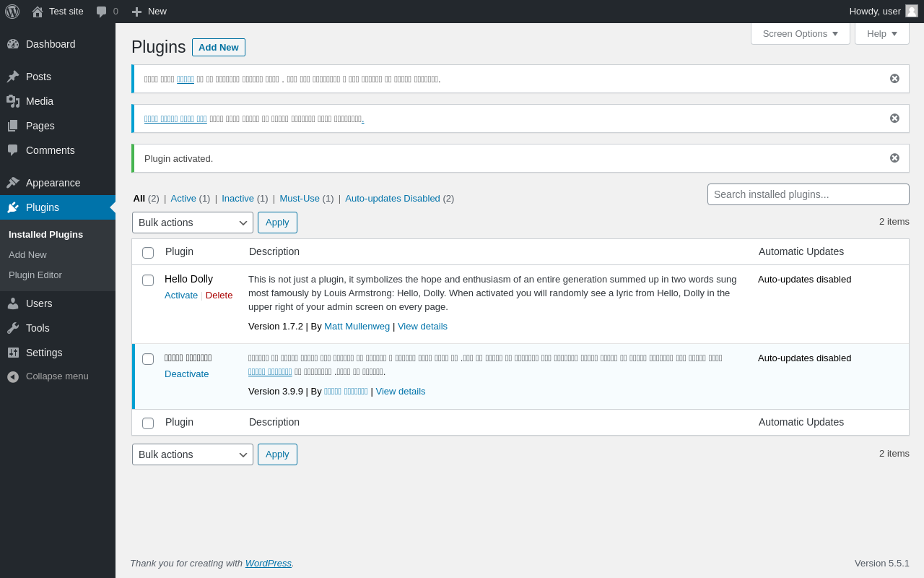Image resolution: width=924 pixels, height=578 pixels.
Task: Click the user avatar next to Howdy, user
Action: click(x=912, y=11)
